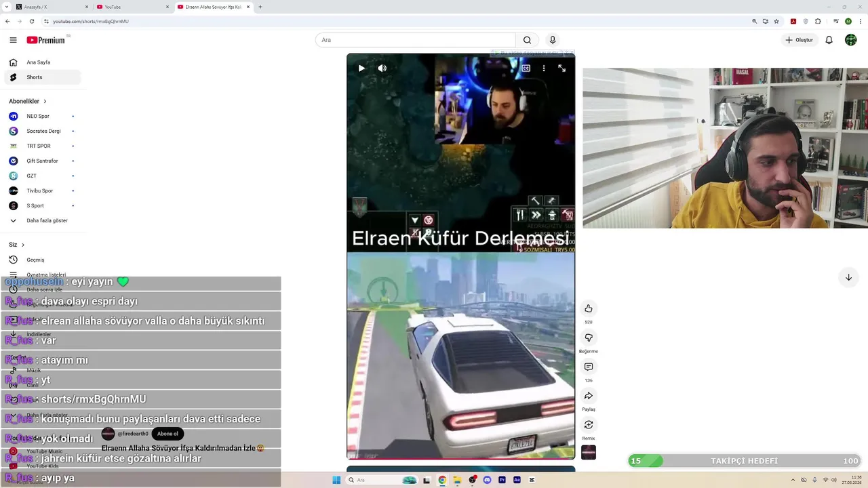Remix this Short
868x488 pixels.
[589, 425]
